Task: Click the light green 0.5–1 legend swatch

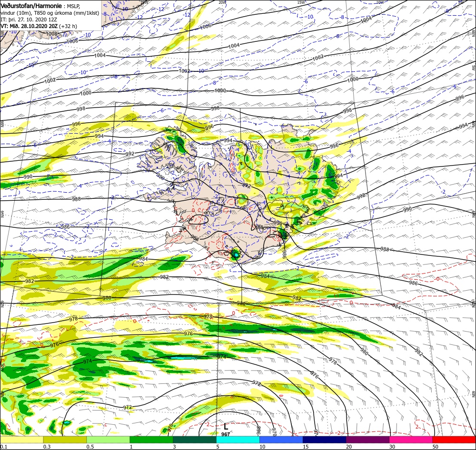Action: [x=108, y=440]
